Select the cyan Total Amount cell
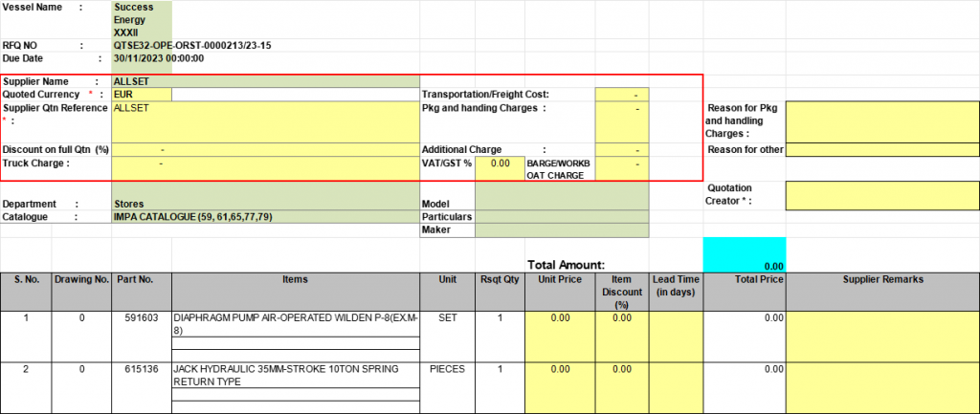The image size is (980, 414). (744, 254)
